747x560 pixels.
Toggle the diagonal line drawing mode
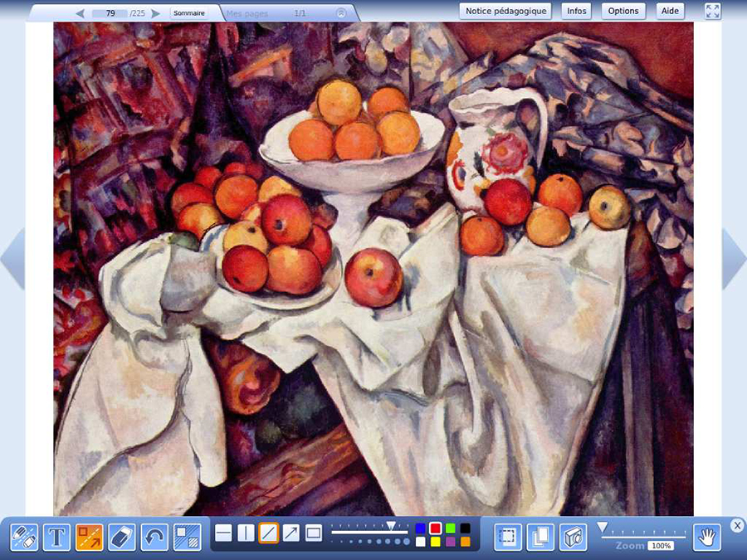(x=270, y=535)
